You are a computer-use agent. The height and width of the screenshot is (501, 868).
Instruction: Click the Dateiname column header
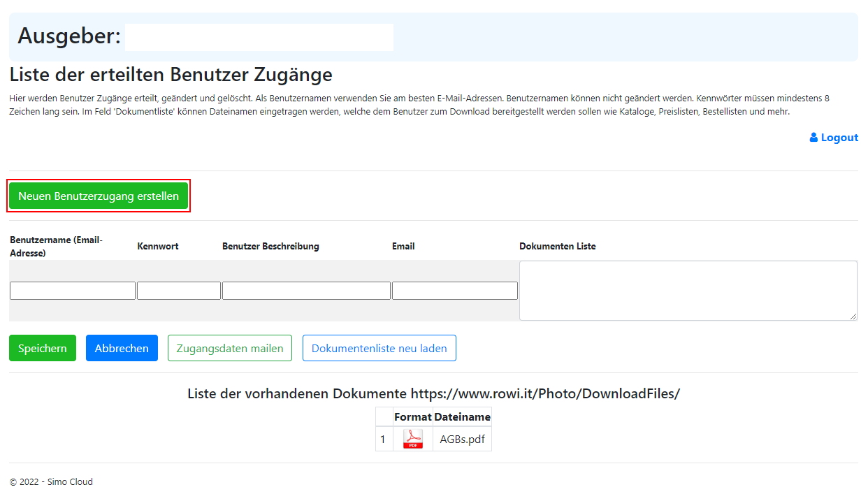[462, 416]
